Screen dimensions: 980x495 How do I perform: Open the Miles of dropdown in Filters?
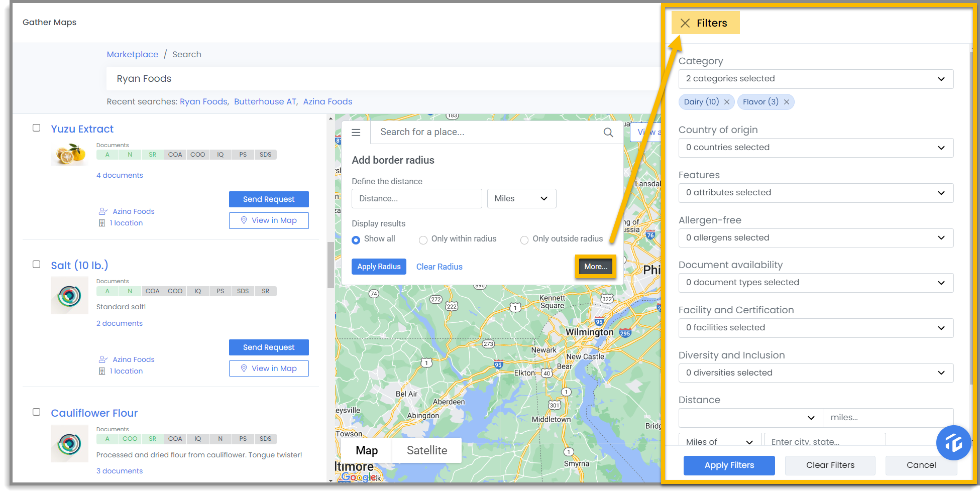tap(720, 440)
